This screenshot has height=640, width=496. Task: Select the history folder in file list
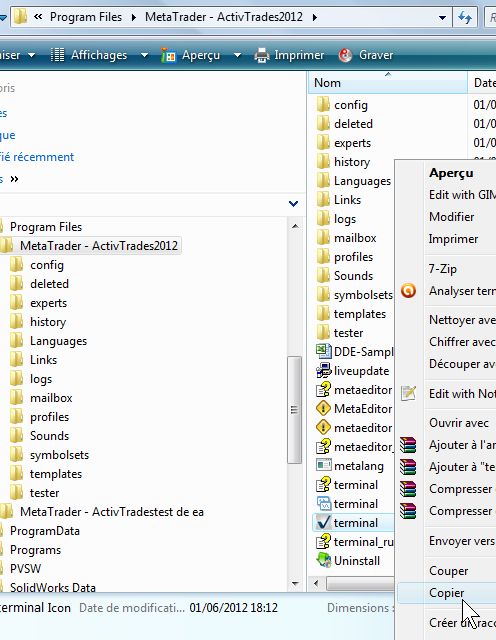(352, 162)
